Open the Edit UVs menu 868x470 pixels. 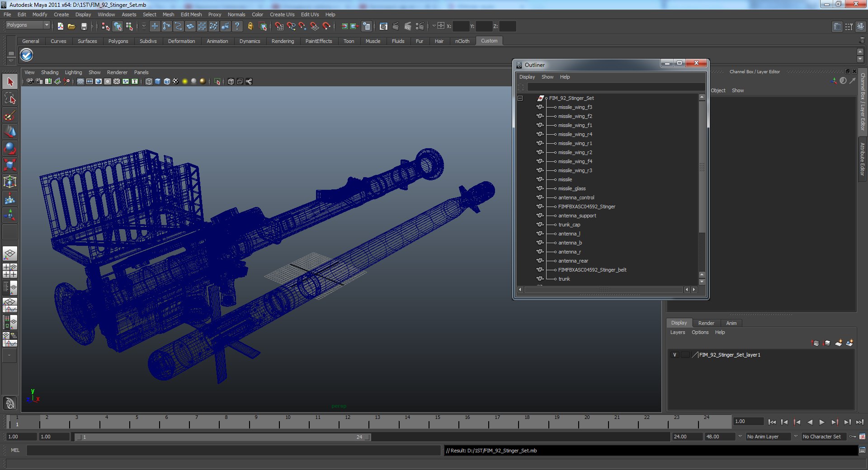310,14
